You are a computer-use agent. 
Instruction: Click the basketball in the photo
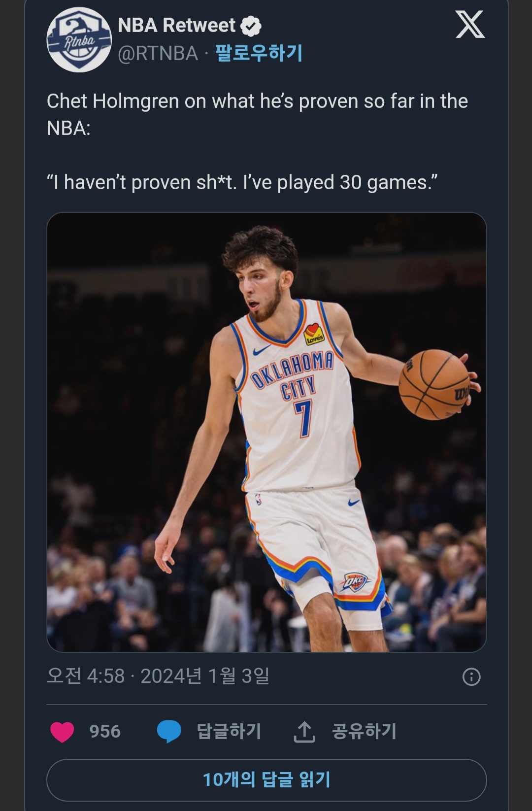tap(434, 384)
